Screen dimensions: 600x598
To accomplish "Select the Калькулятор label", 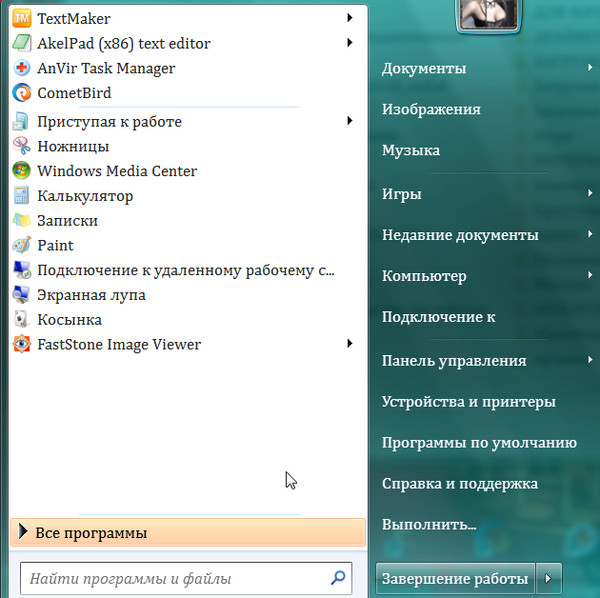I will click(x=85, y=196).
